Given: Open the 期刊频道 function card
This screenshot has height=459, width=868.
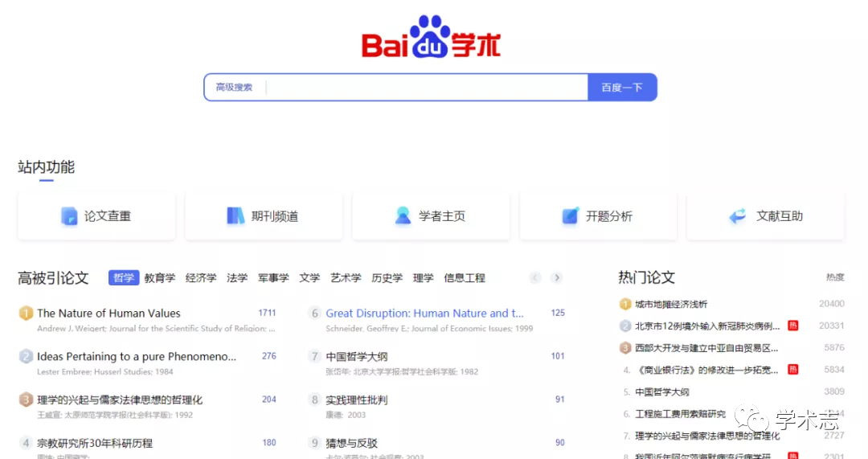Looking at the screenshot, I should 264,216.
